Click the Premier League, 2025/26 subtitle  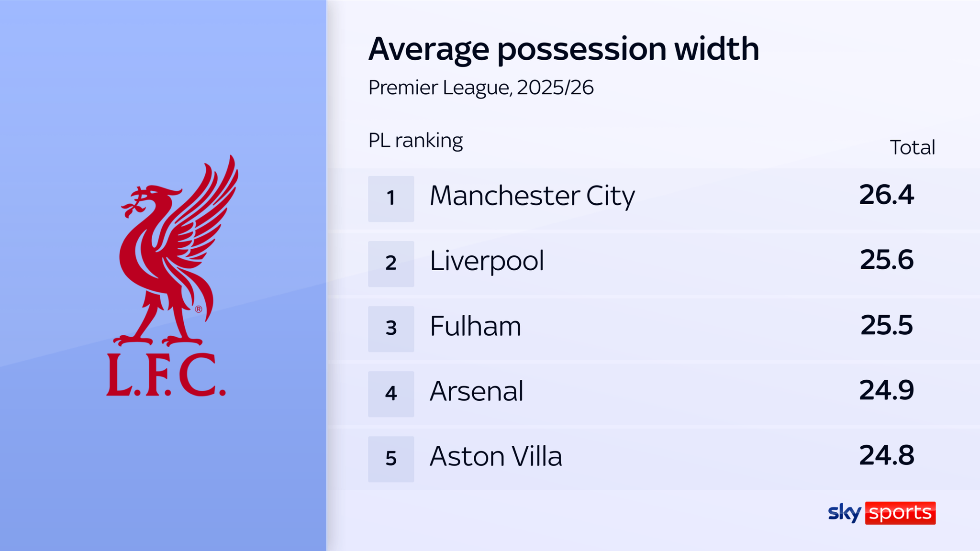481,88
